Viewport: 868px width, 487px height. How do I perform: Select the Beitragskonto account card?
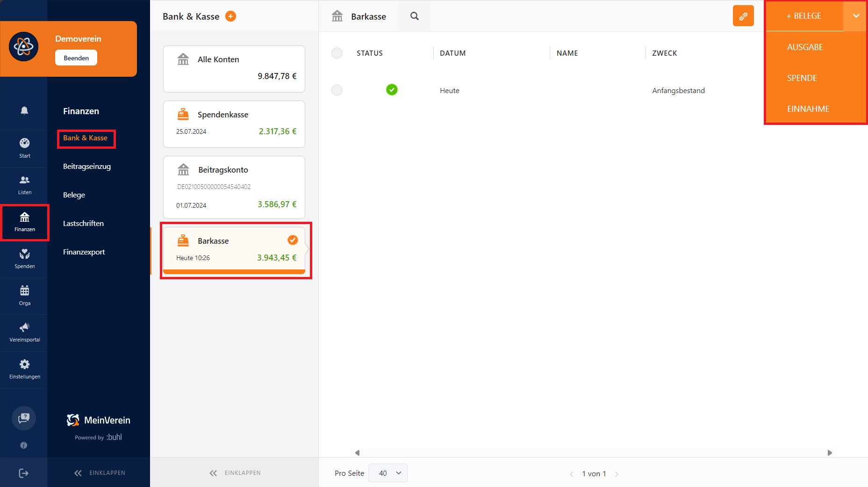pos(234,187)
